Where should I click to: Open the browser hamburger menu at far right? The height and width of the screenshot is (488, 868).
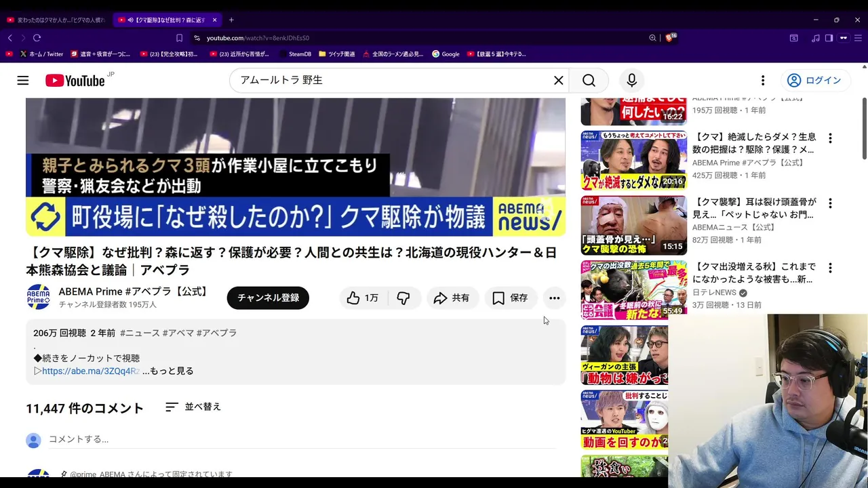pos(858,38)
